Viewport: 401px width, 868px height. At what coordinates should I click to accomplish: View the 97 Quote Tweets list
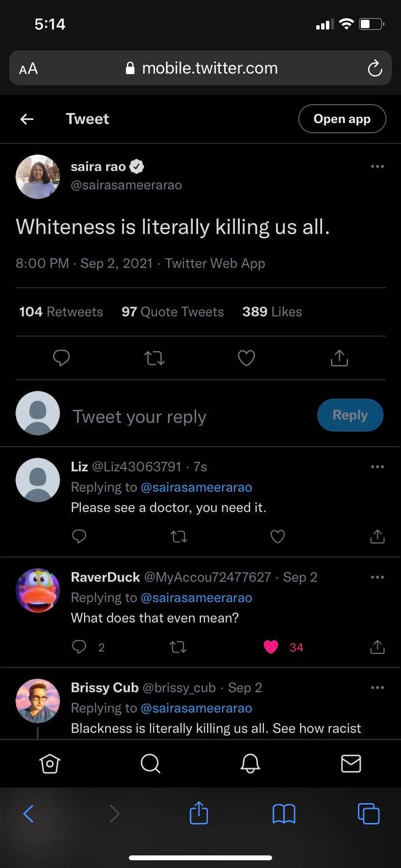(172, 312)
